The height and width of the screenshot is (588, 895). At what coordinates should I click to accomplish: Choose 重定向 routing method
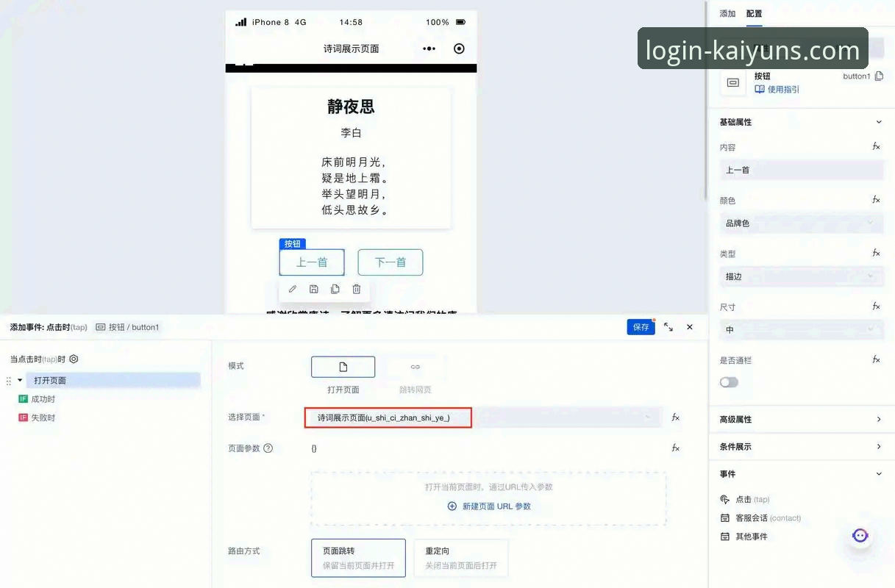[x=461, y=558]
